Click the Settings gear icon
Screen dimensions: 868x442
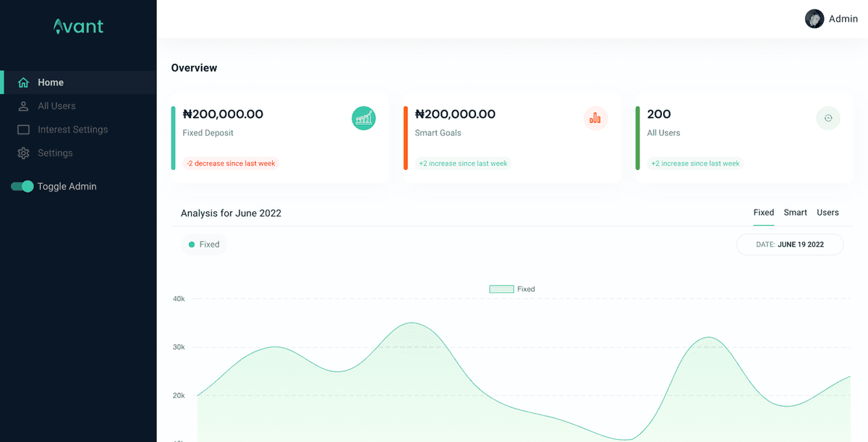pyautogui.click(x=23, y=153)
